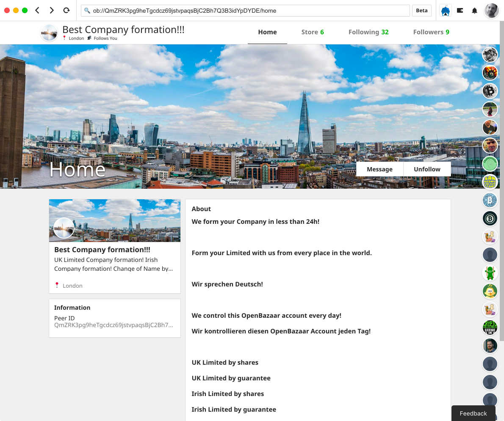View the Following tab
Screen dimensions: 504x421
368,32
